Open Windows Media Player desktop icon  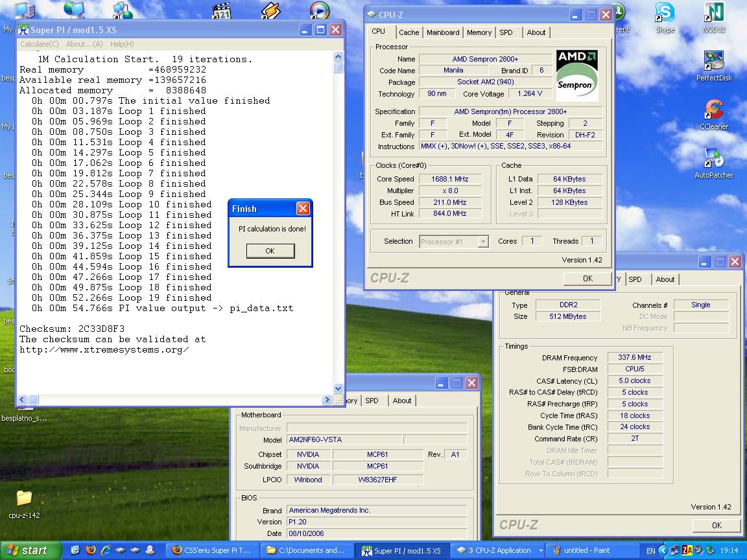tap(319, 10)
